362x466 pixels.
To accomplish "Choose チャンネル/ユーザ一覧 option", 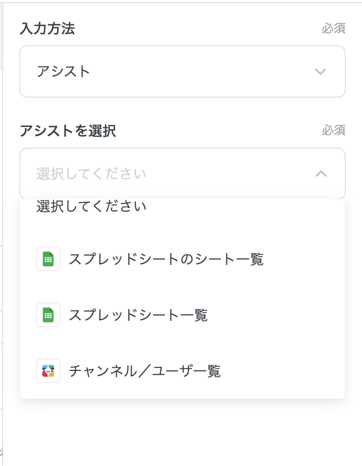I will click(x=182, y=371).
